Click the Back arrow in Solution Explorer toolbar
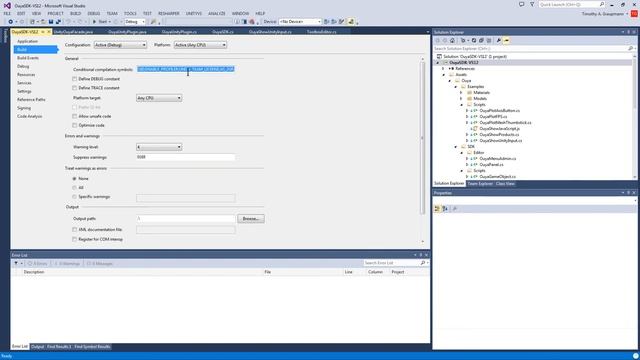This screenshot has width=640, height=360. click(x=438, y=40)
